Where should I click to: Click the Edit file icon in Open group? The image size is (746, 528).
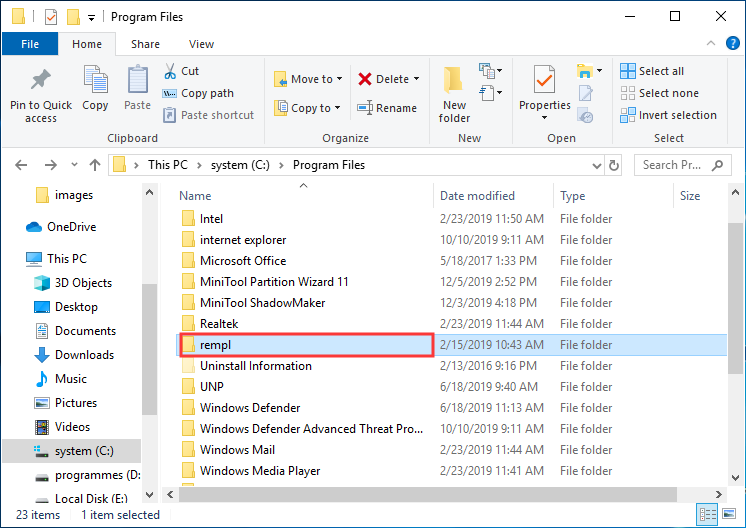[x=585, y=93]
